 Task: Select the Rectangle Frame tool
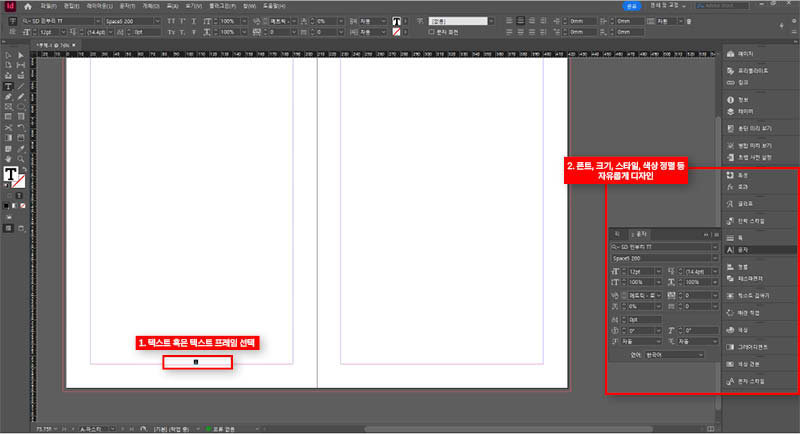9,107
